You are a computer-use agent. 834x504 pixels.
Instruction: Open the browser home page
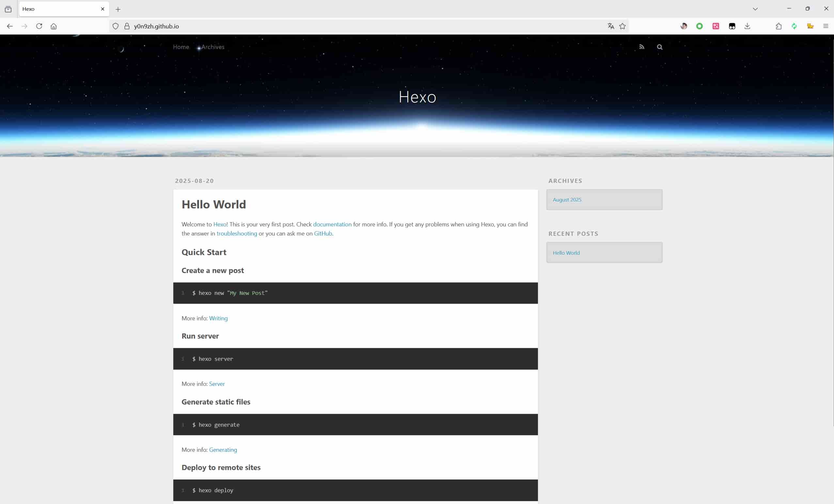[x=54, y=26]
